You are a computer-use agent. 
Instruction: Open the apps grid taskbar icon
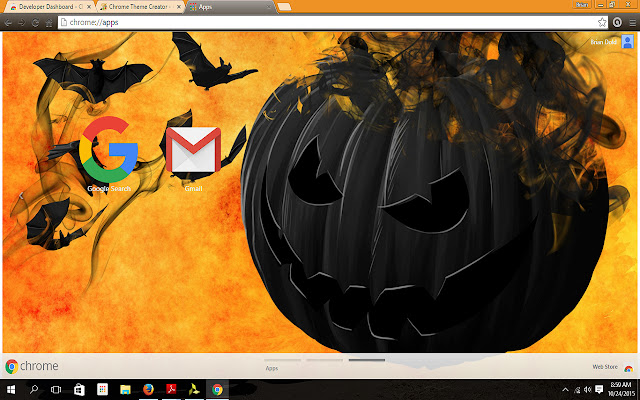[x=102, y=389]
